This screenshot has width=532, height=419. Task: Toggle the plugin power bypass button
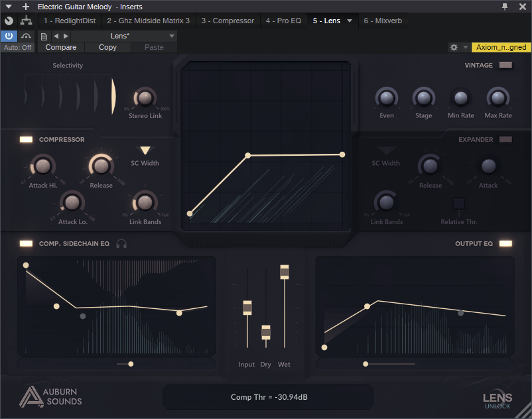coord(9,36)
